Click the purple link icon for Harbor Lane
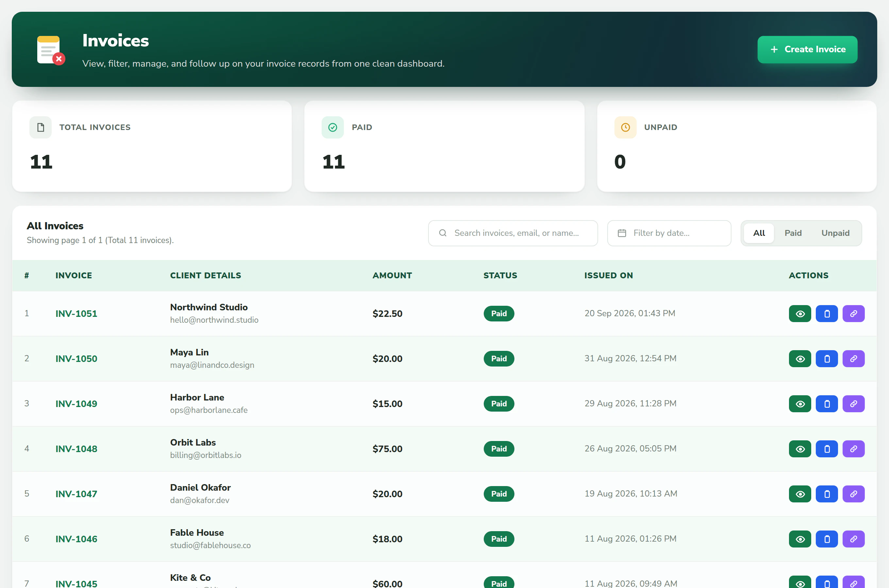 click(853, 403)
